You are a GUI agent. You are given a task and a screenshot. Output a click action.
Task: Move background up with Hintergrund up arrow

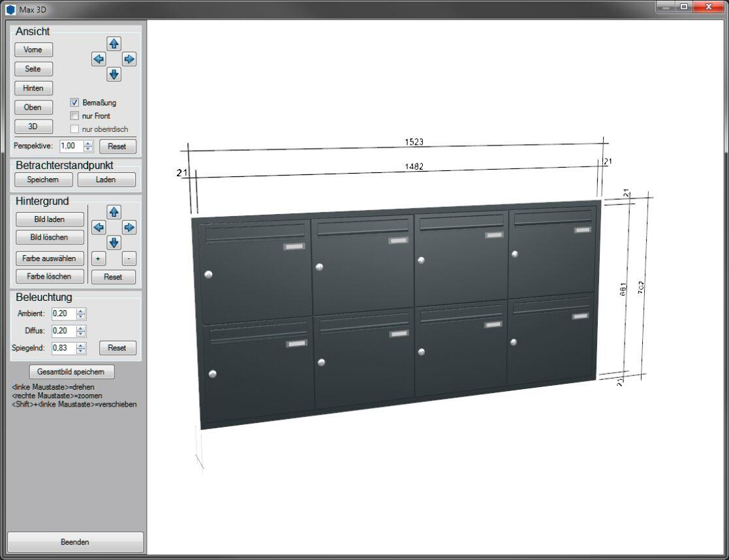click(114, 212)
